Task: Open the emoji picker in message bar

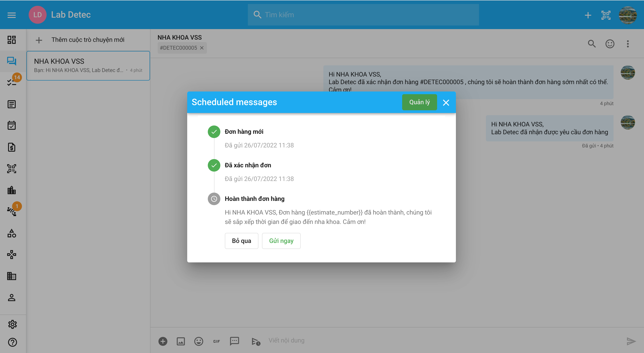Action: (199, 341)
